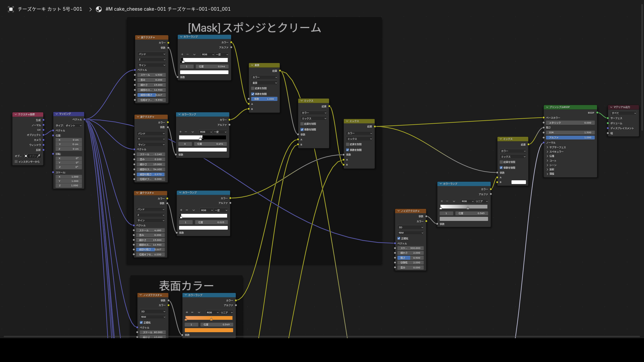This screenshot has height=362, width=644.
Task: Uncheck 係数を制限 in ミックス node beside 乗算
Action: (x=302, y=129)
